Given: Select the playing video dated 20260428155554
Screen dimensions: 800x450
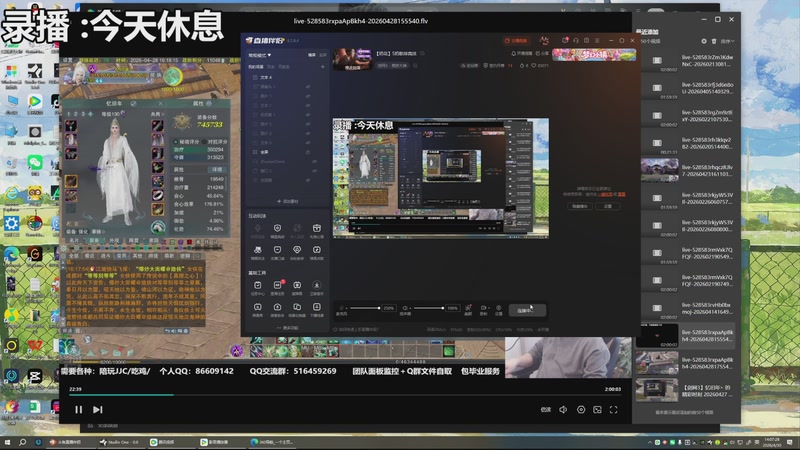Looking at the screenshot, I should (x=685, y=336).
